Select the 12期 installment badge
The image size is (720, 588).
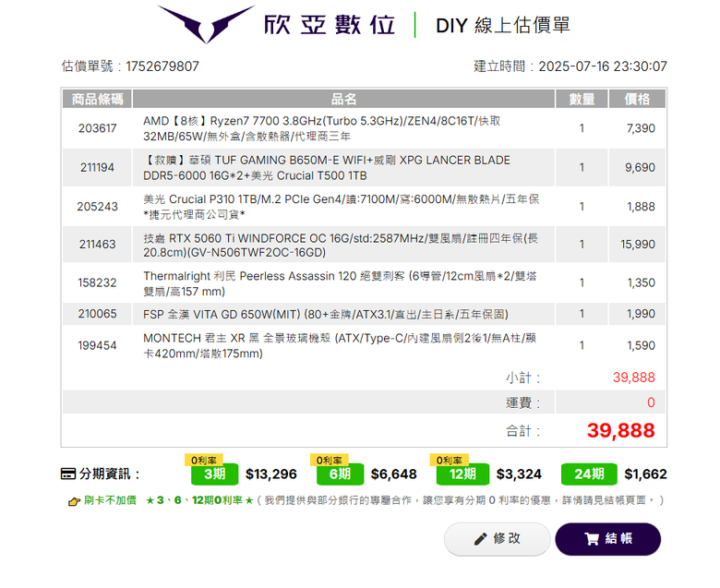(x=462, y=474)
